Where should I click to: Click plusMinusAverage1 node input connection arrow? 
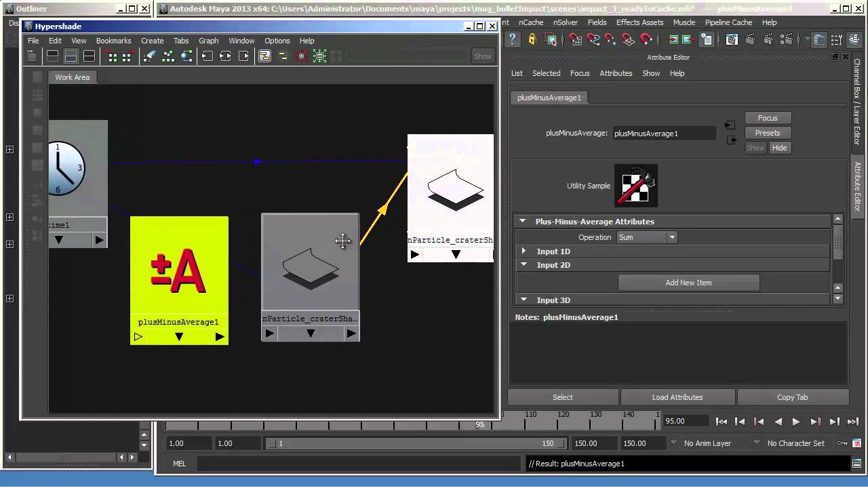click(x=138, y=337)
